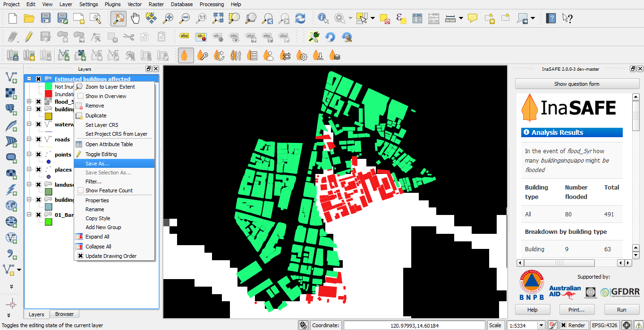
Task: Toggle the Render checkbox in status bar
Action: [564, 325]
